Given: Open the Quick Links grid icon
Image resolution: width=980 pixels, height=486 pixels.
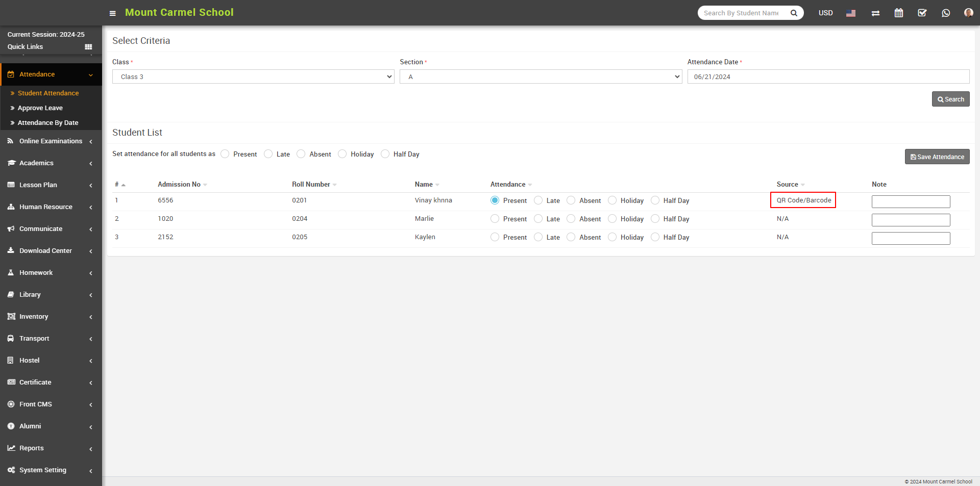Looking at the screenshot, I should point(88,47).
